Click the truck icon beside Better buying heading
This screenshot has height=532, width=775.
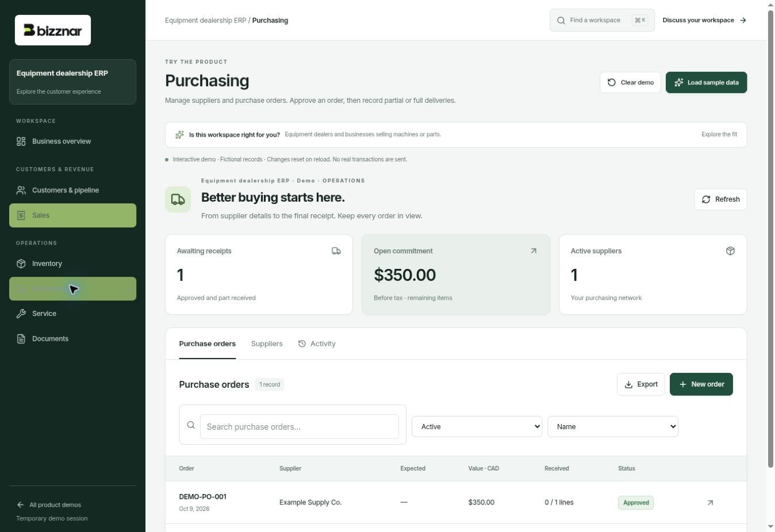pos(178,199)
